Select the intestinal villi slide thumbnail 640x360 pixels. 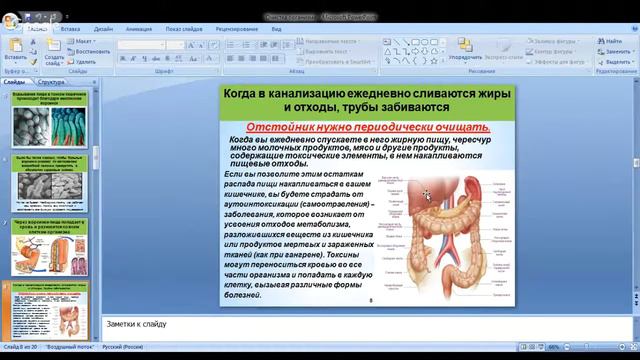click(49, 119)
